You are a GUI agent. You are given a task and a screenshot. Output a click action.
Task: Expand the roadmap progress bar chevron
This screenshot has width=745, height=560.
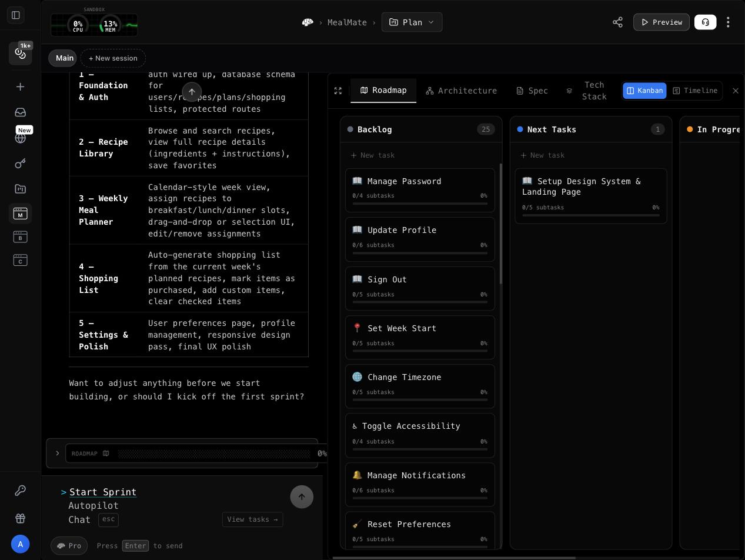click(x=57, y=454)
